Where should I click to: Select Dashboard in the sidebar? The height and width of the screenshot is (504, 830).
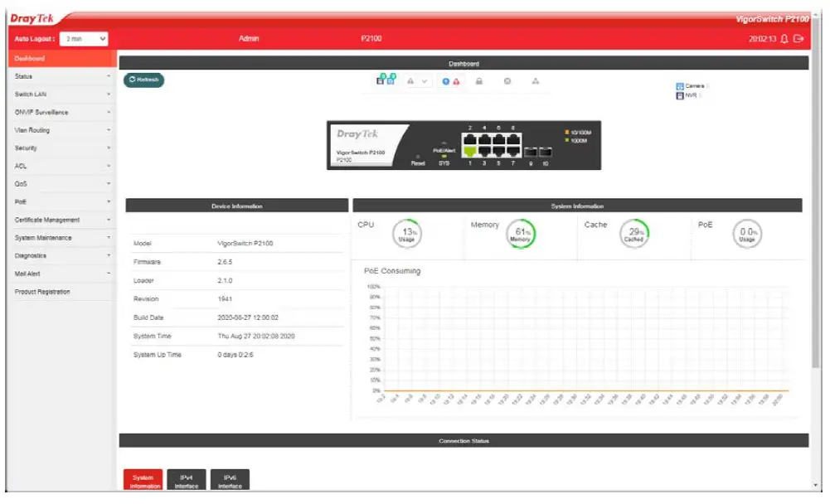[62, 59]
